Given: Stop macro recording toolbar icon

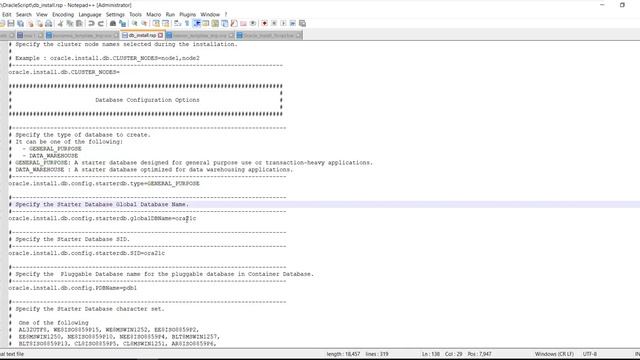Looking at the screenshot, I should tap(274, 23).
